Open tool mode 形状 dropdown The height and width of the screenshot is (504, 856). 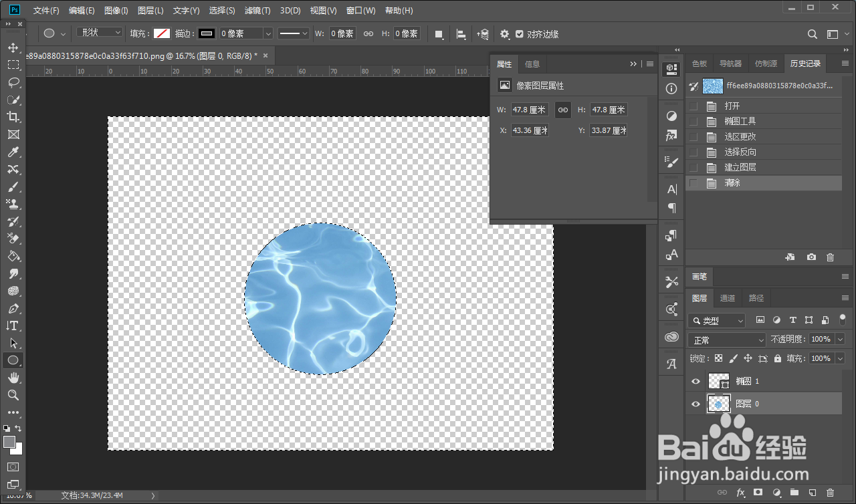click(x=100, y=33)
